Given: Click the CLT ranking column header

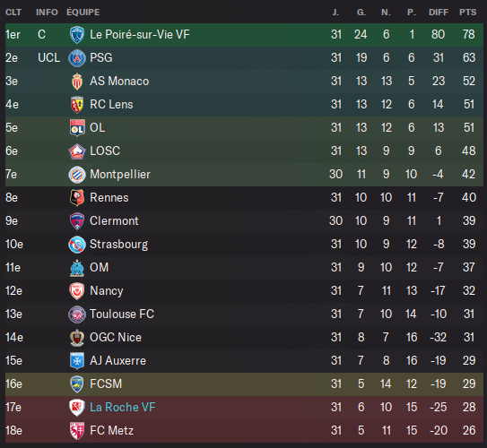Looking at the screenshot, I should [x=13, y=13].
